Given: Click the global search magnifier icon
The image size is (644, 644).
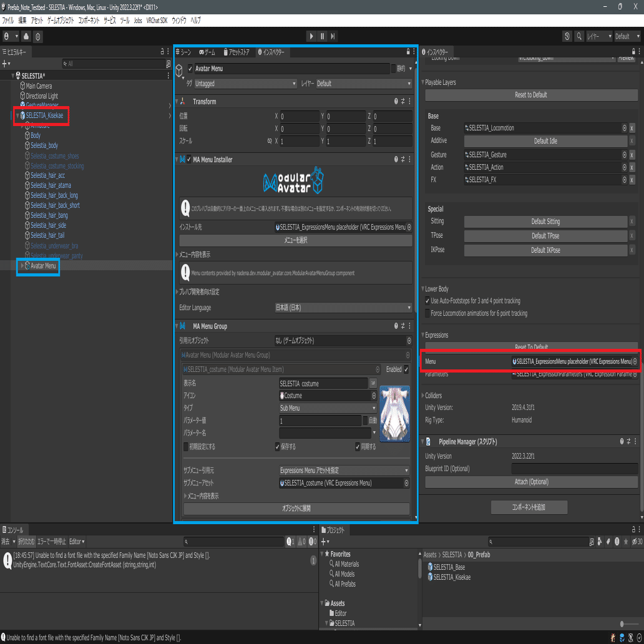Looking at the screenshot, I should tap(578, 36).
